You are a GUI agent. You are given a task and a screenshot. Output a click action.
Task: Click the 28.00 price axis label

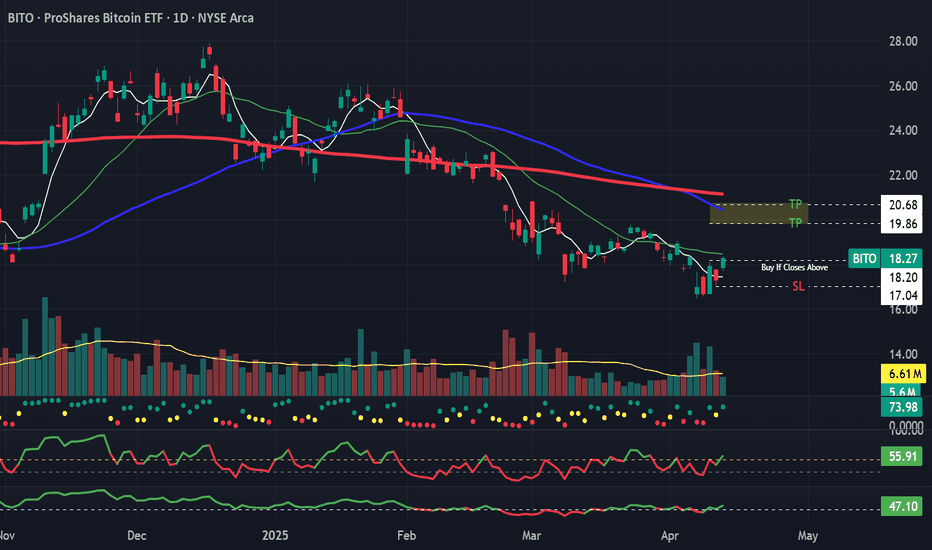pos(903,41)
